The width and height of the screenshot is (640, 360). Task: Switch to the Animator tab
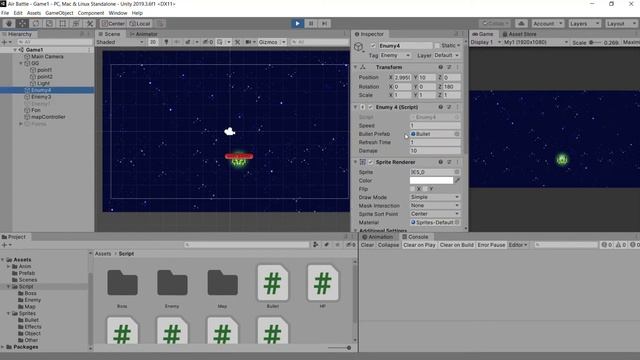[x=143, y=34]
